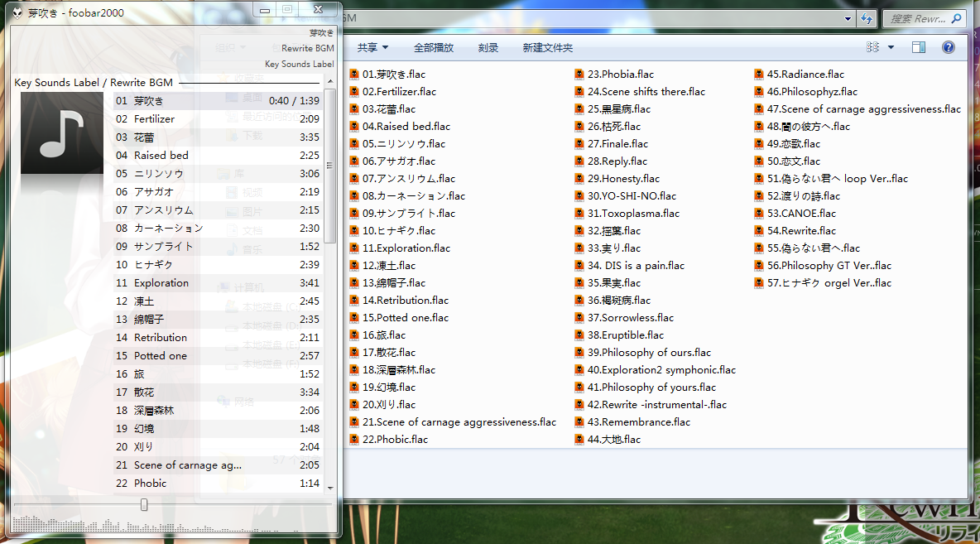This screenshot has height=544, width=980.
Task: Click the magnifier icon in the search box
Action: [x=956, y=18]
